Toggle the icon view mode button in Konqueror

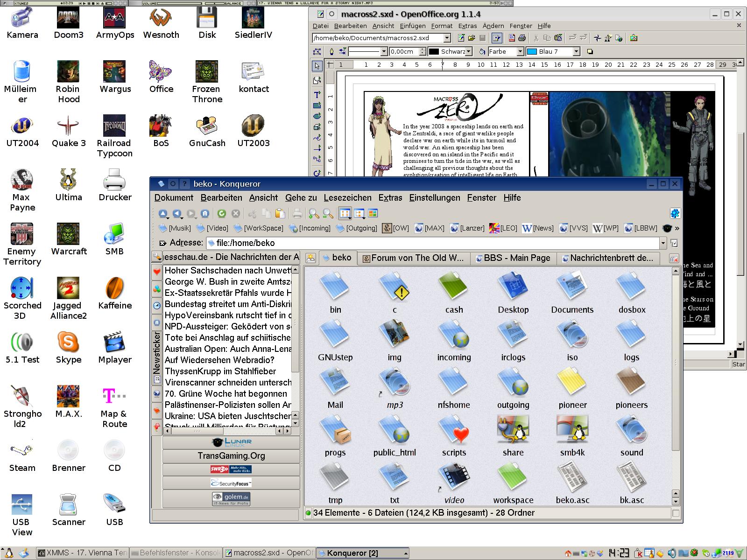pos(345,214)
